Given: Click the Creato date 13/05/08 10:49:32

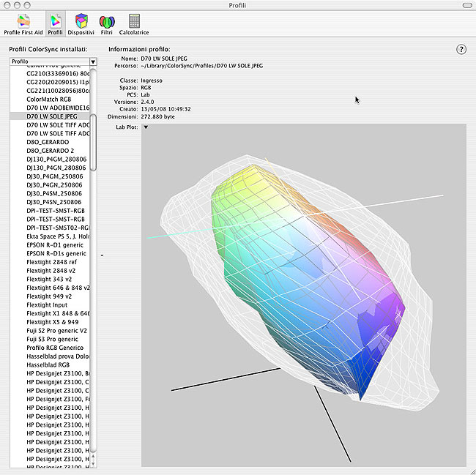Looking at the screenshot, I should 166,109.
